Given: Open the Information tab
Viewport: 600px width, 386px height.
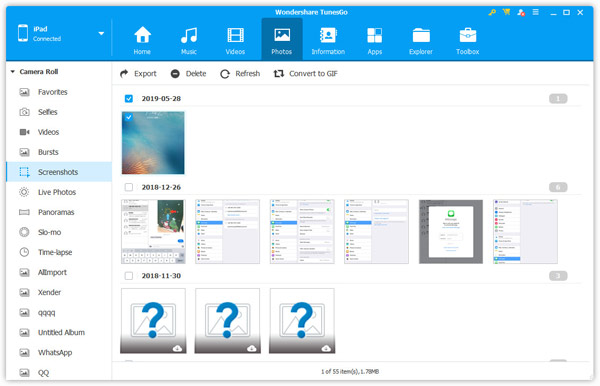Looking at the screenshot, I should pyautogui.click(x=328, y=41).
